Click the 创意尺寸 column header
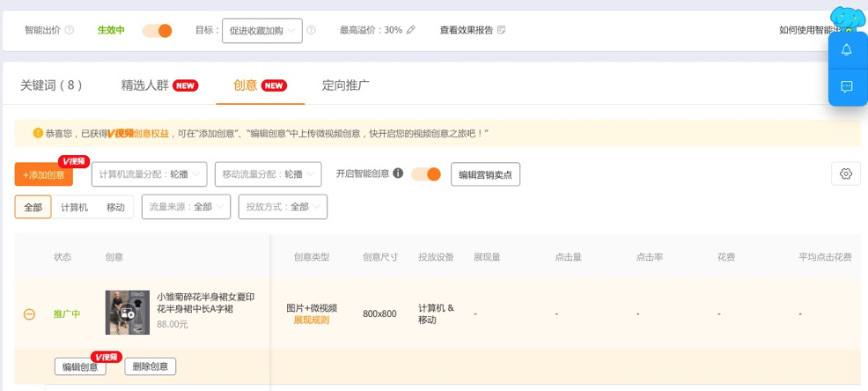This screenshot has height=391, width=868. pos(380,257)
